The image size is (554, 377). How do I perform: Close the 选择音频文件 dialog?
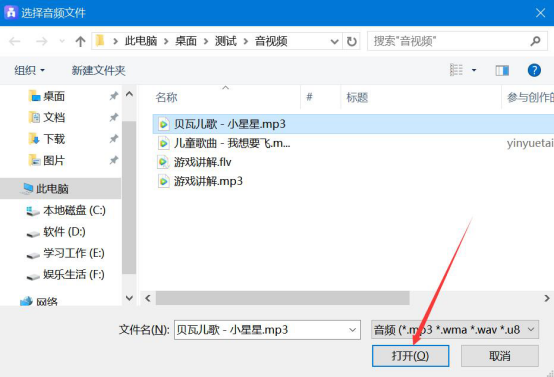point(540,13)
